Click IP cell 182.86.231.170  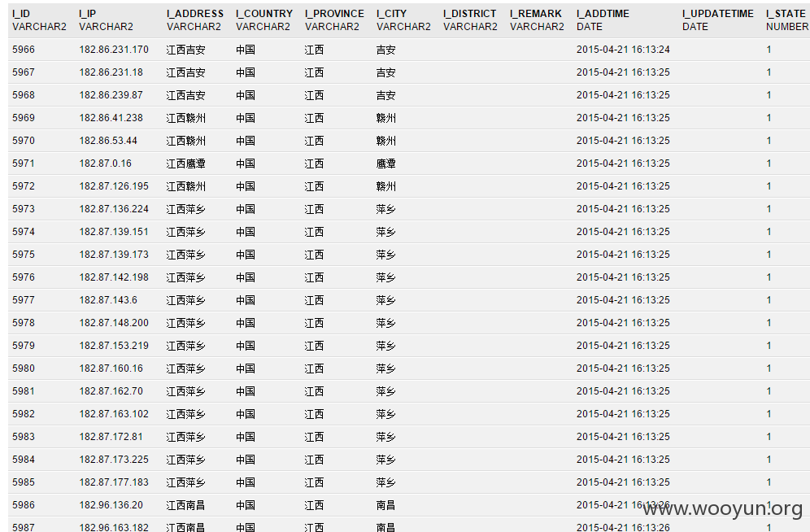point(114,50)
